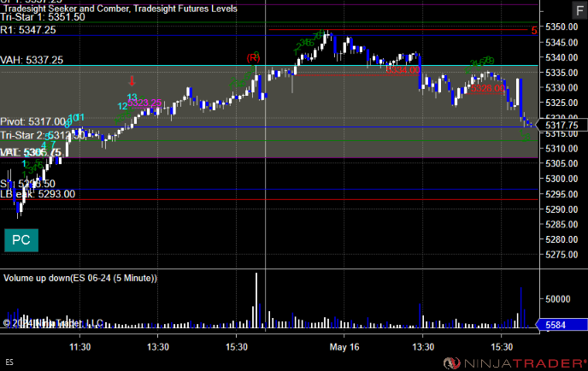Click the red down arrow signal marker

click(132, 80)
